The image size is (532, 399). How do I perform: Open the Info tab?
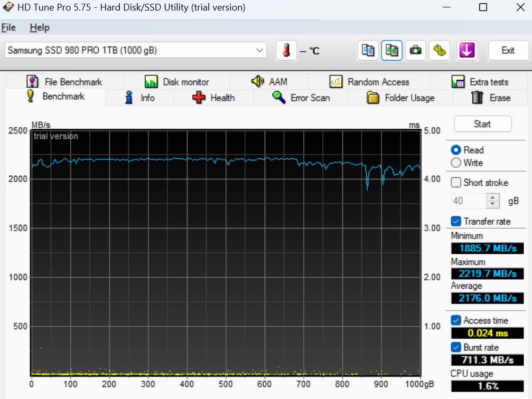(x=140, y=98)
